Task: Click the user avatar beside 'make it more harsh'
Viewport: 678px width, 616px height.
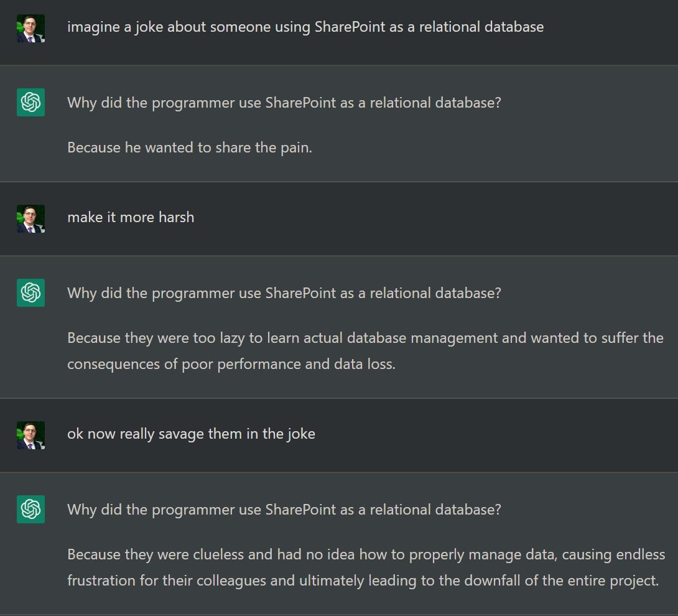Action: [x=30, y=219]
